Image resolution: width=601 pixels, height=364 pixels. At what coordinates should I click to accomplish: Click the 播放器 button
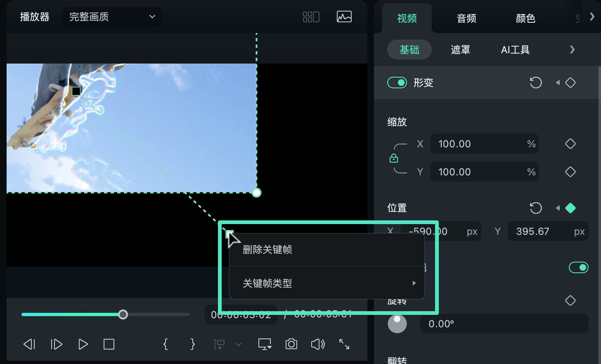(x=35, y=17)
